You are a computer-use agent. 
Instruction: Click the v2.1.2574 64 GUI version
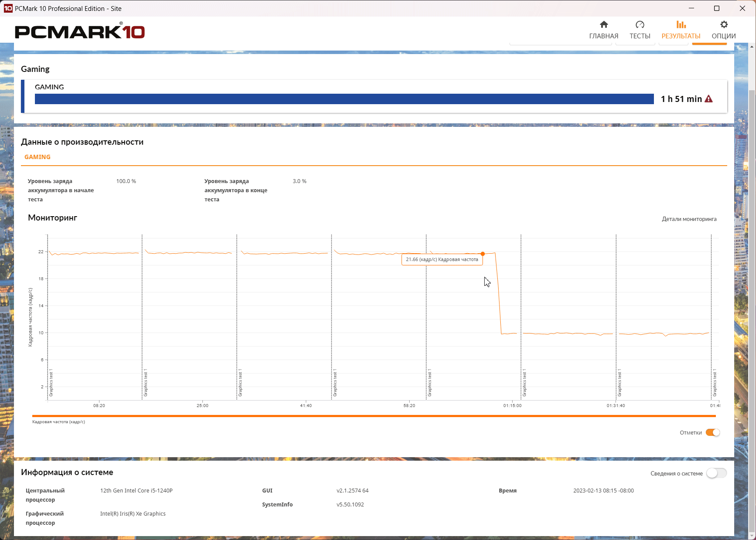352,491
